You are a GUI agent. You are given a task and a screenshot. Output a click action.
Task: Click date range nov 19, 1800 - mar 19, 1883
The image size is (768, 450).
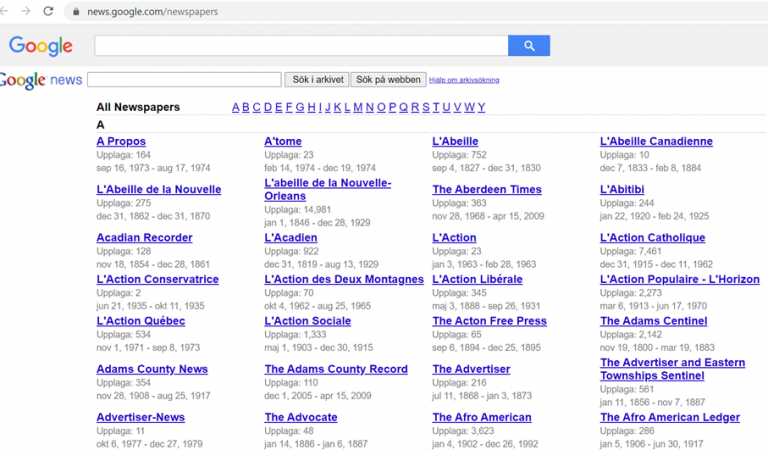tap(657, 348)
